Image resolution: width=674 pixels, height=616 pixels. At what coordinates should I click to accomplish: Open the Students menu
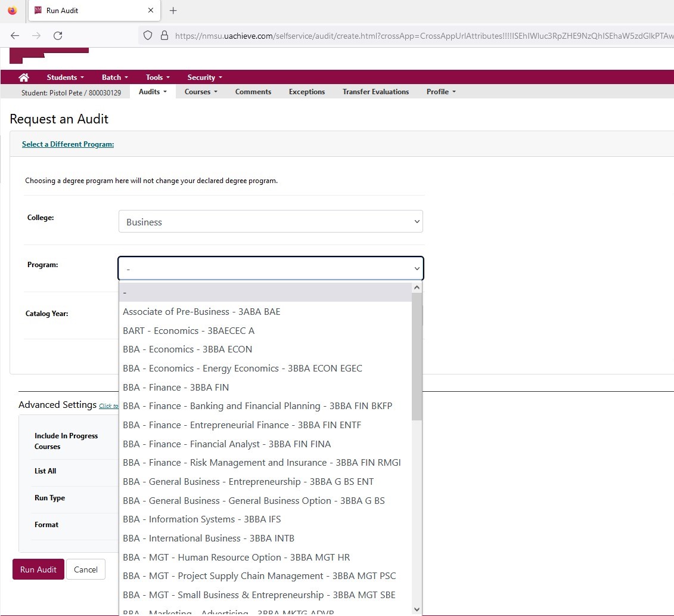(x=65, y=78)
